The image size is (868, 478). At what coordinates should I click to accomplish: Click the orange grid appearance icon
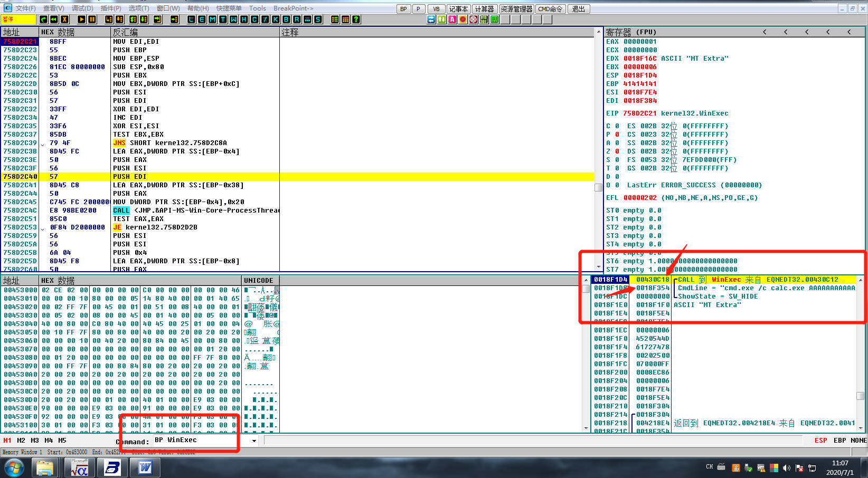[x=345, y=19]
